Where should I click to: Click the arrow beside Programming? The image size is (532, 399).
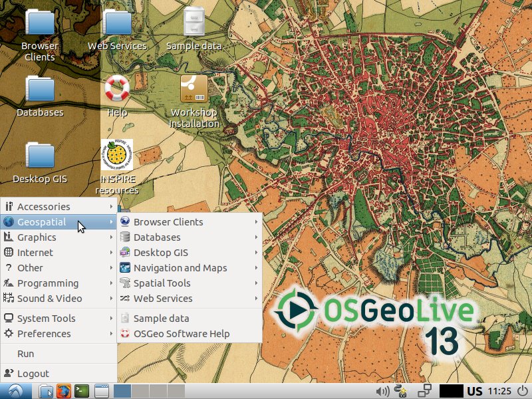[111, 283]
